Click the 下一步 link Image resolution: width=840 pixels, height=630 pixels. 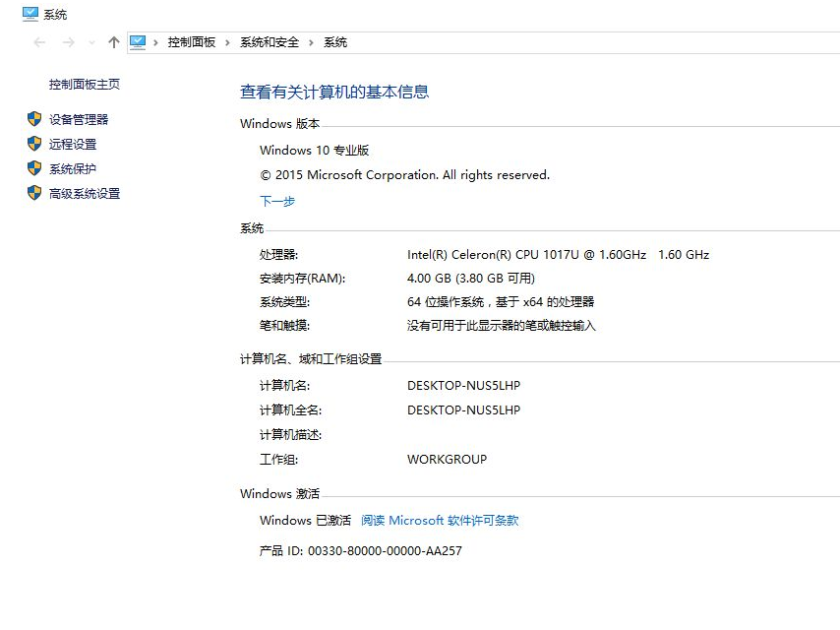(x=276, y=200)
